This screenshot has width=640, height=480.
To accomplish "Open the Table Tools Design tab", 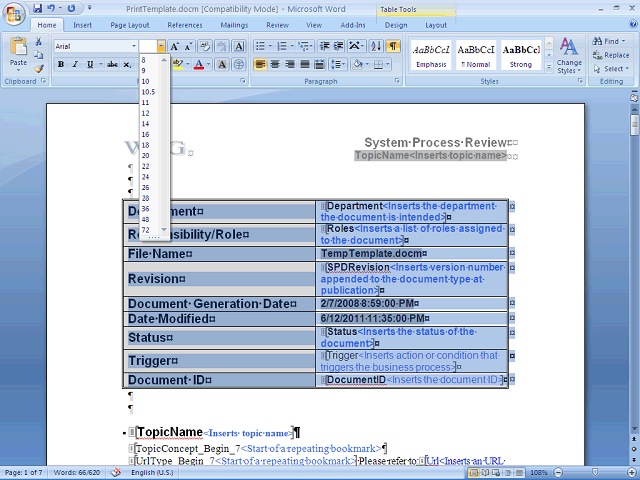I will tap(396, 25).
